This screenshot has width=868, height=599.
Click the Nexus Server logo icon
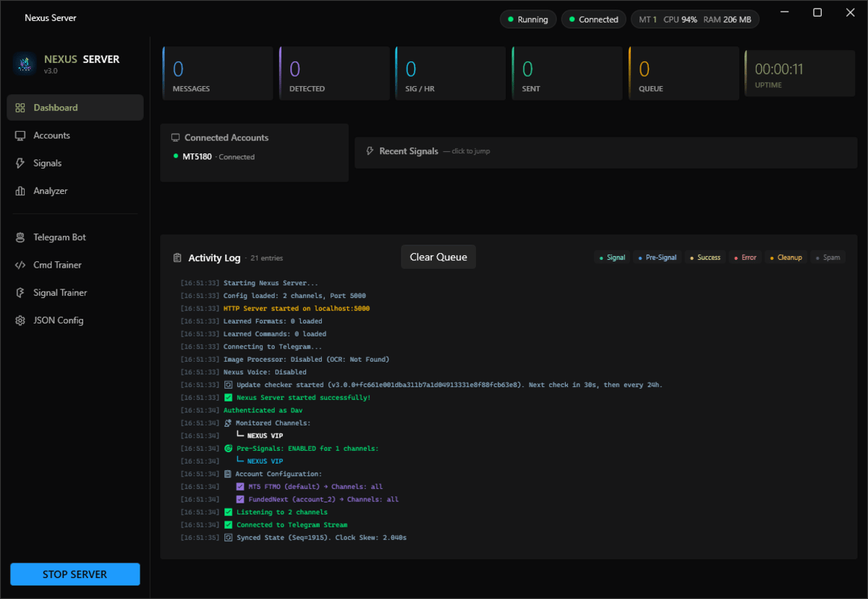pos(25,64)
